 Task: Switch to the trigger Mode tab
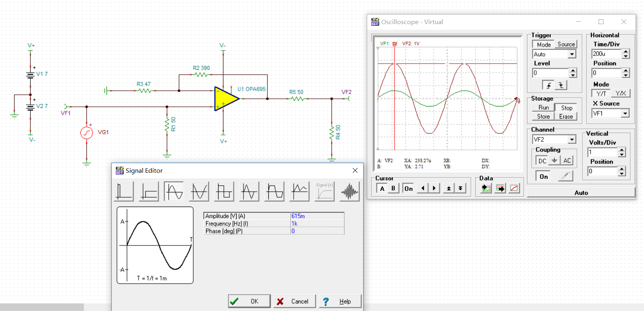point(544,44)
